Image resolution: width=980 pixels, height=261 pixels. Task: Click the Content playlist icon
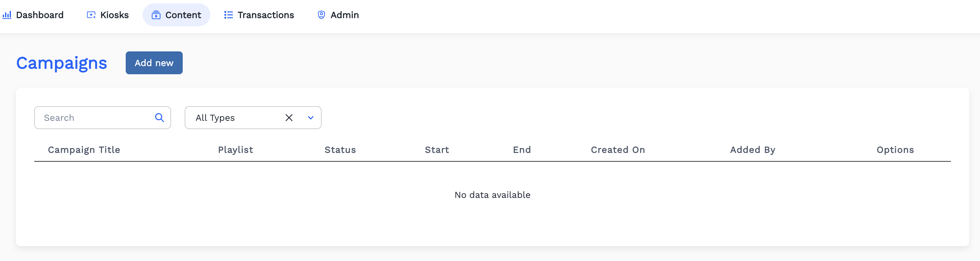pyautogui.click(x=156, y=15)
